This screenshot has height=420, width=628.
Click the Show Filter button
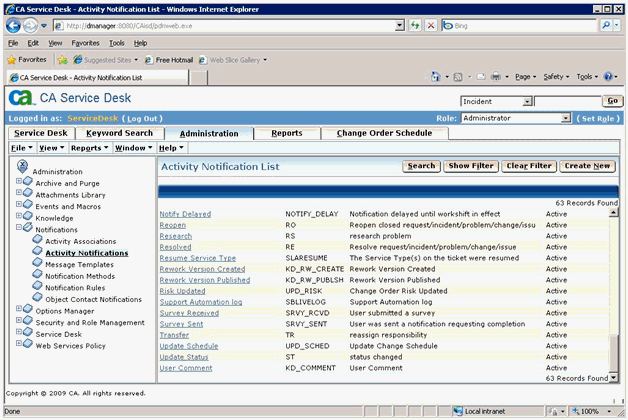point(471,166)
